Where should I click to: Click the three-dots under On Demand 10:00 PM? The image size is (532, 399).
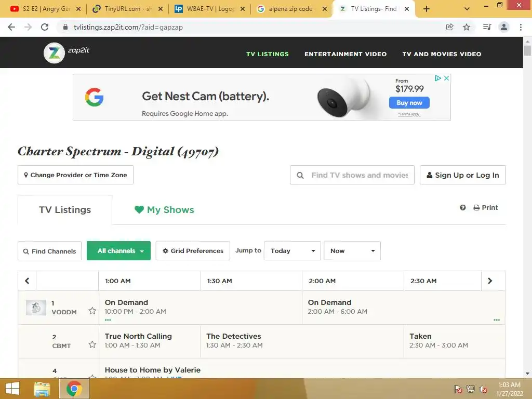pyautogui.click(x=108, y=320)
